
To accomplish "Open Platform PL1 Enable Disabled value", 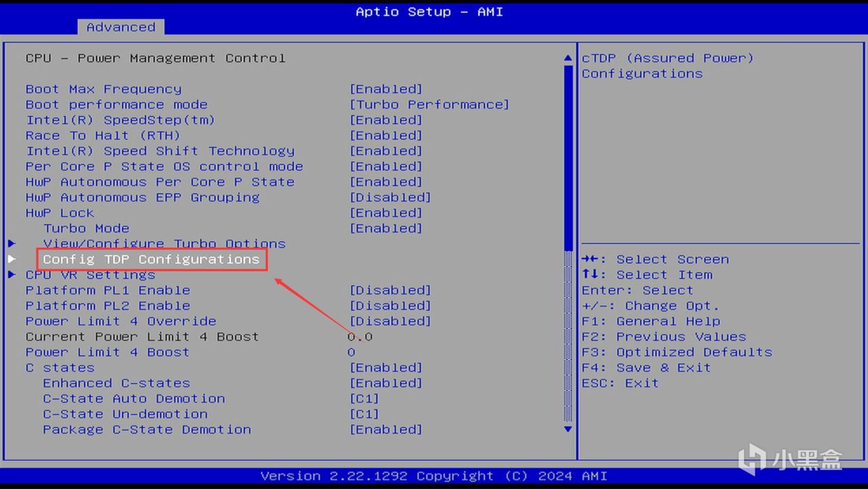I will pos(390,290).
